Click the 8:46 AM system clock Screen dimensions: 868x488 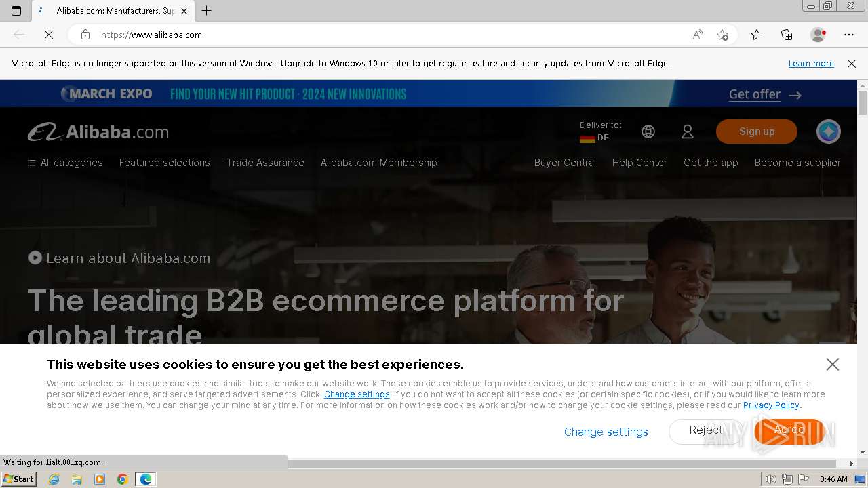click(833, 479)
